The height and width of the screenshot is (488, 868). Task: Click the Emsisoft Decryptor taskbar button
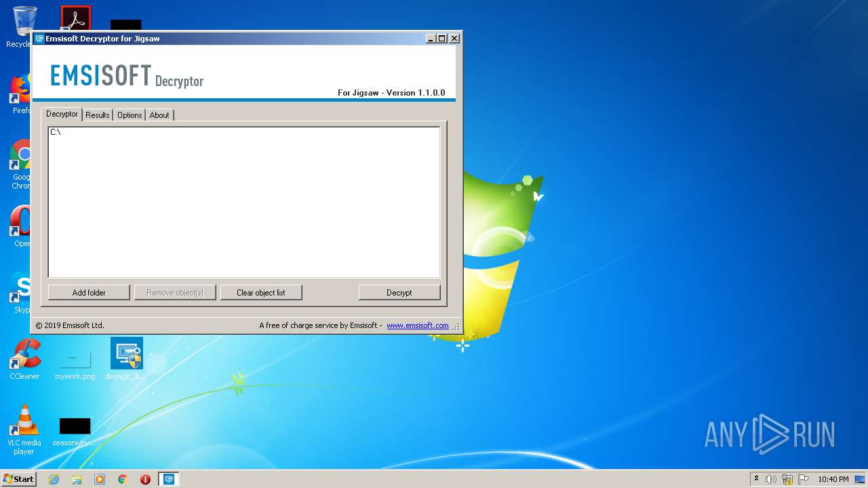[x=169, y=479]
